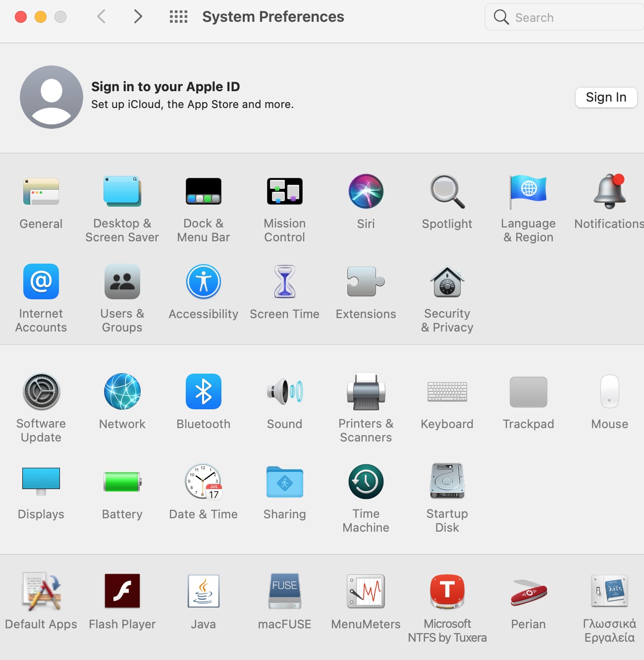
Task: Click the System Preferences window title
Action: pos(273,17)
